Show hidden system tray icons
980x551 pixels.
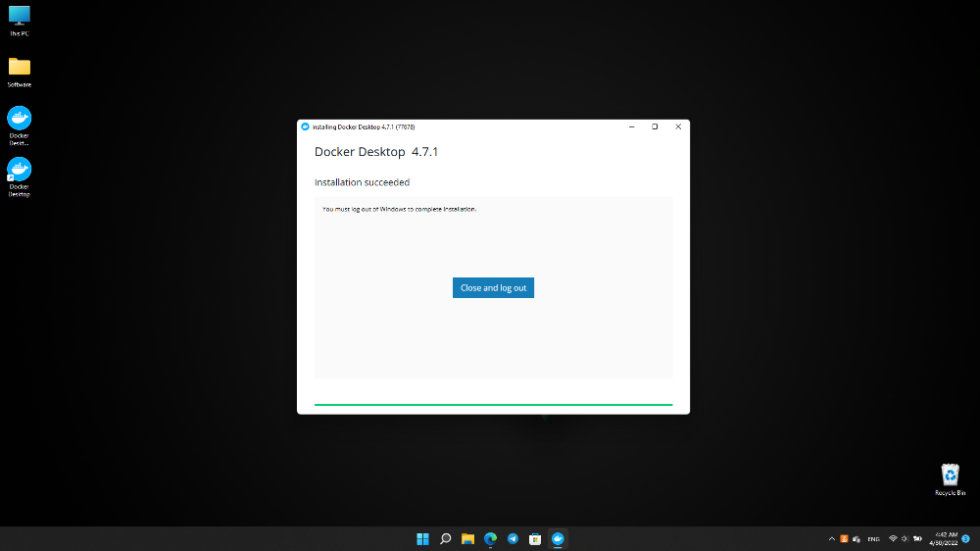click(x=832, y=538)
